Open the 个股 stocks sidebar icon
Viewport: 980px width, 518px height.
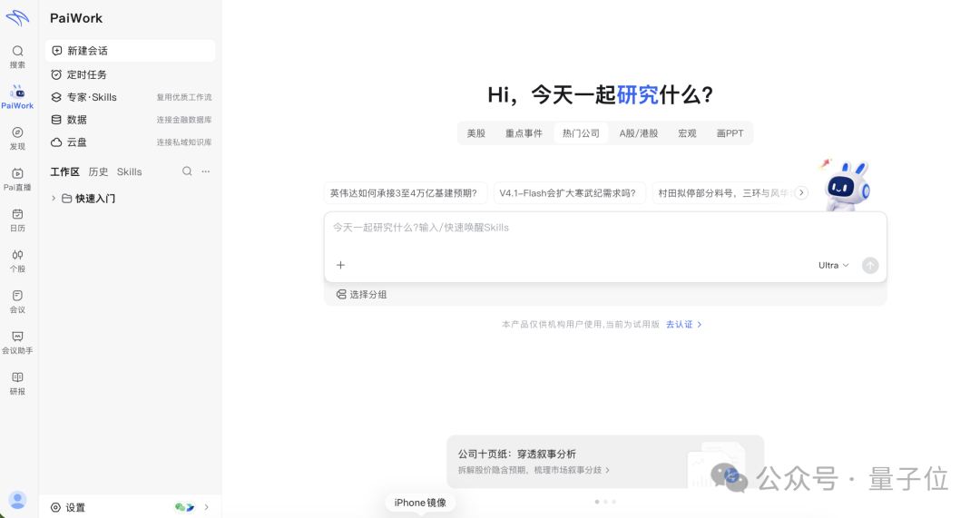pyautogui.click(x=17, y=260)
